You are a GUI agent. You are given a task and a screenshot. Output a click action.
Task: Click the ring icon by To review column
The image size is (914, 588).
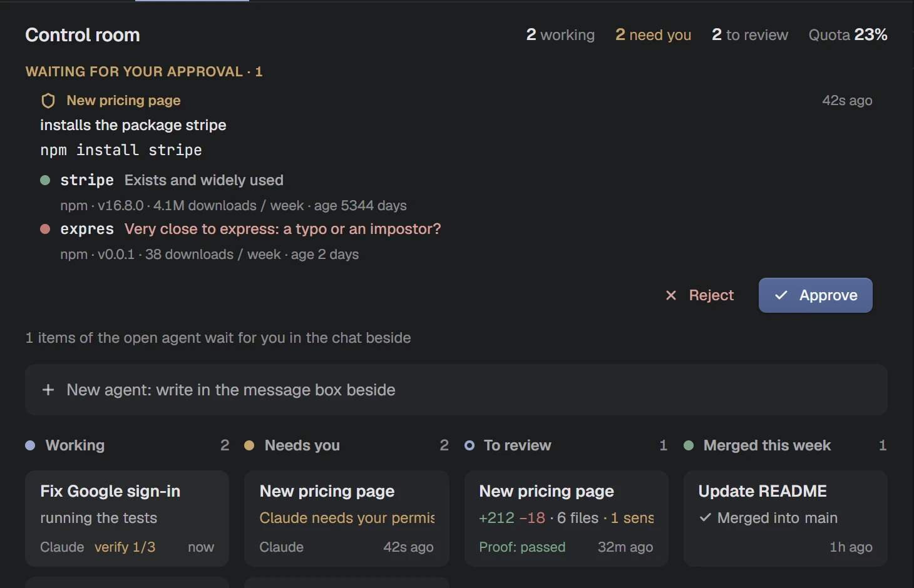(x=470, y=445)
